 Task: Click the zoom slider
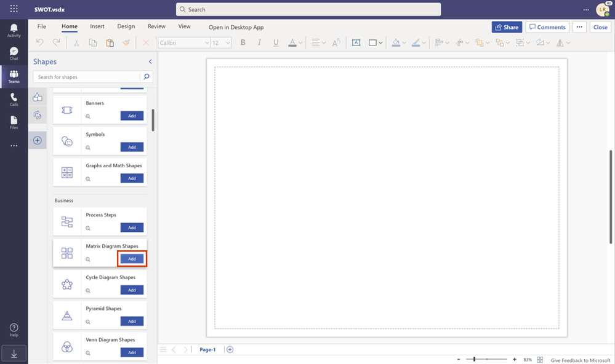[486, 359]
